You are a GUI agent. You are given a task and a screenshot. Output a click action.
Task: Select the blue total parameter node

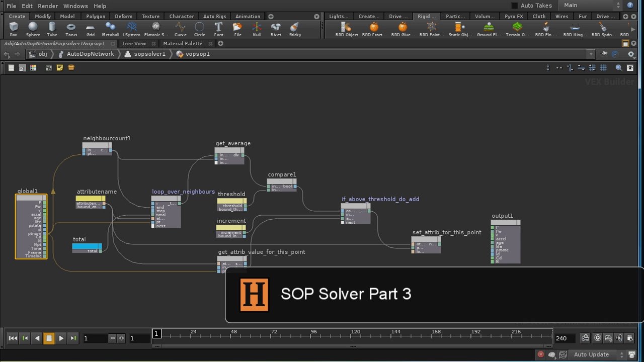[x=87, y=248]
